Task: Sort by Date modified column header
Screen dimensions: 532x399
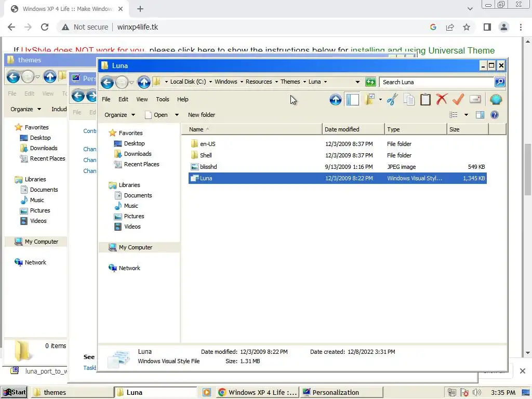Action: point(353,129)
